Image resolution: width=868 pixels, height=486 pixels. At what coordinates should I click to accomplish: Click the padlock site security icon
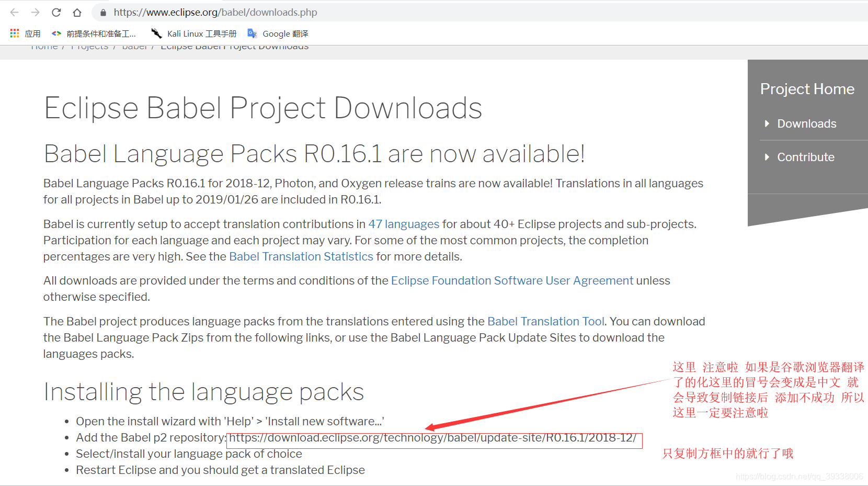[x=103, y=12]
